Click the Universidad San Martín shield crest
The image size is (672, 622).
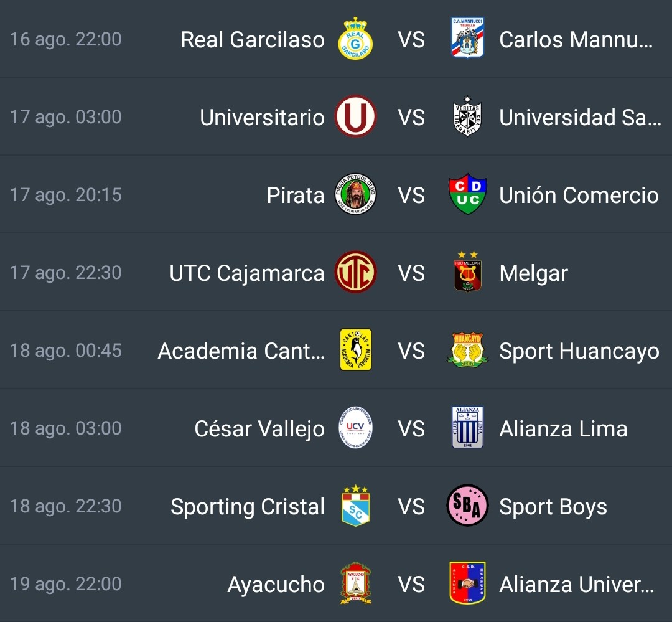(467, 116)
